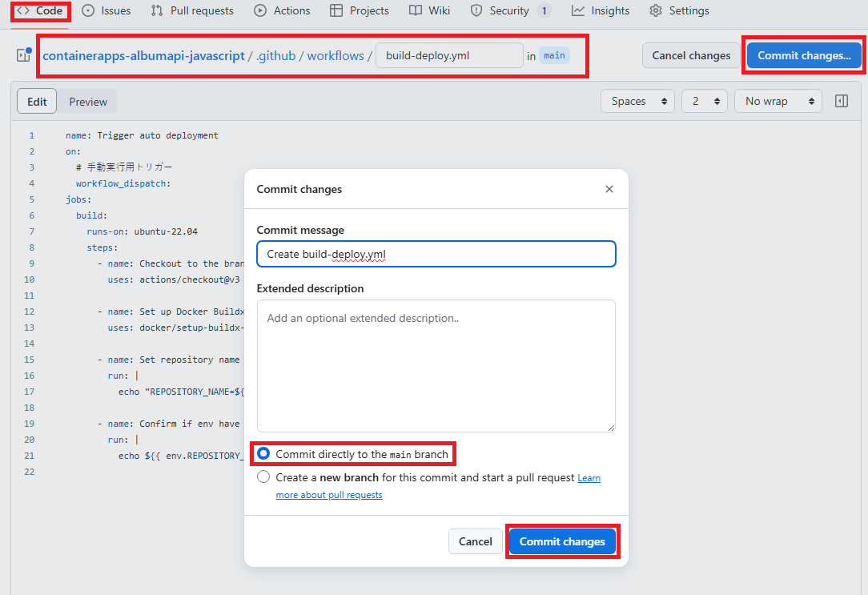Screen dimensions: 868x595
Task: Click the Projects table icon
Action: click(336, 10)
